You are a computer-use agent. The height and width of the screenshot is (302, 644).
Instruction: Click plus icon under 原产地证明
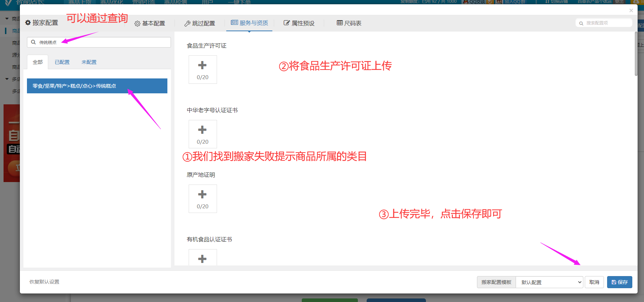pyautogui.click(x=202, y=195)
